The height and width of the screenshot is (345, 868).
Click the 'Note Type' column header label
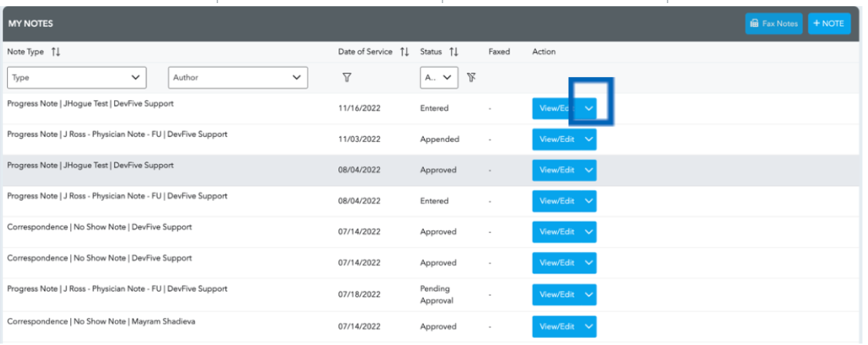click(25, 52)
